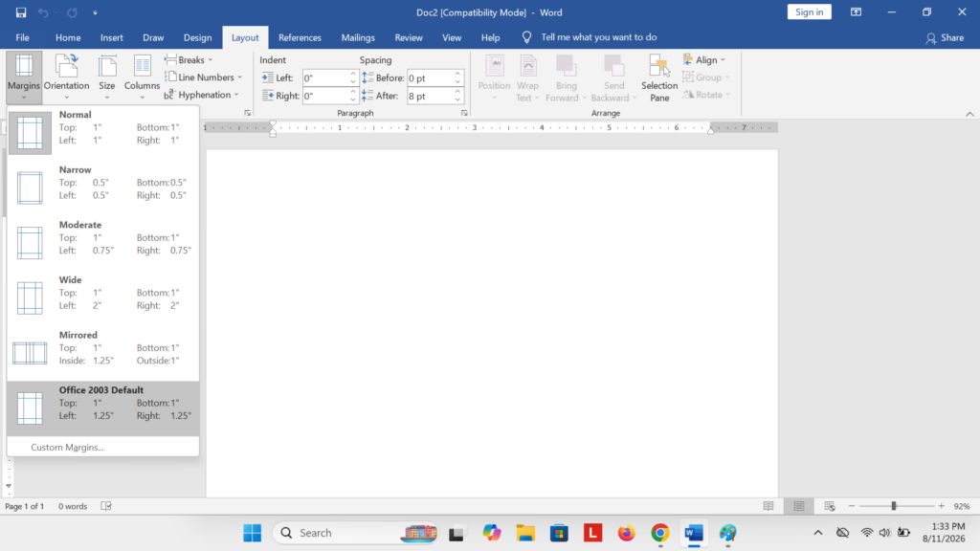Image resolution: width=980 pixels, height=551 pixels.
Task: Click the zoom slider handle
Action: click(894, 506)
